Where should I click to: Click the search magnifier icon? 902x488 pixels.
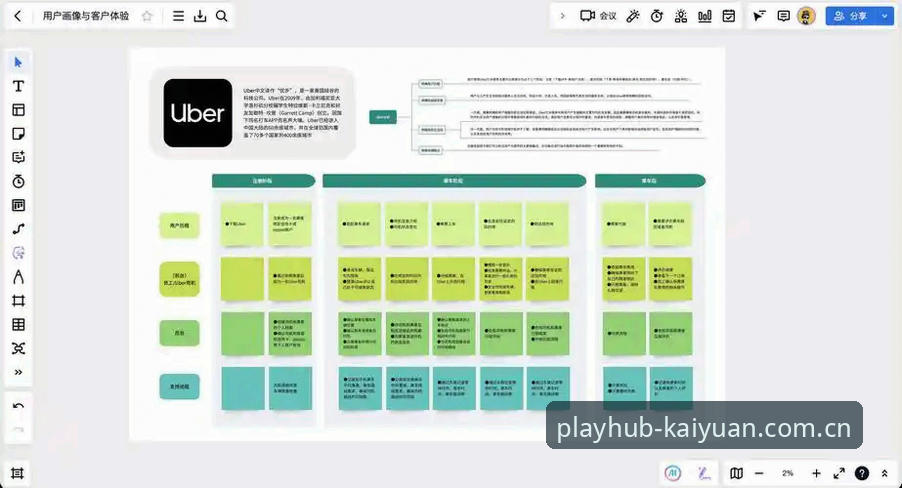click(x=221, y=16)
